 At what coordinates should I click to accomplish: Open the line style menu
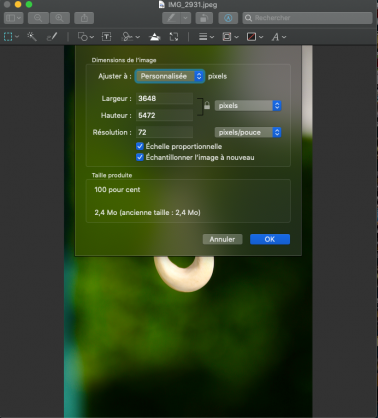pos(206,37)
